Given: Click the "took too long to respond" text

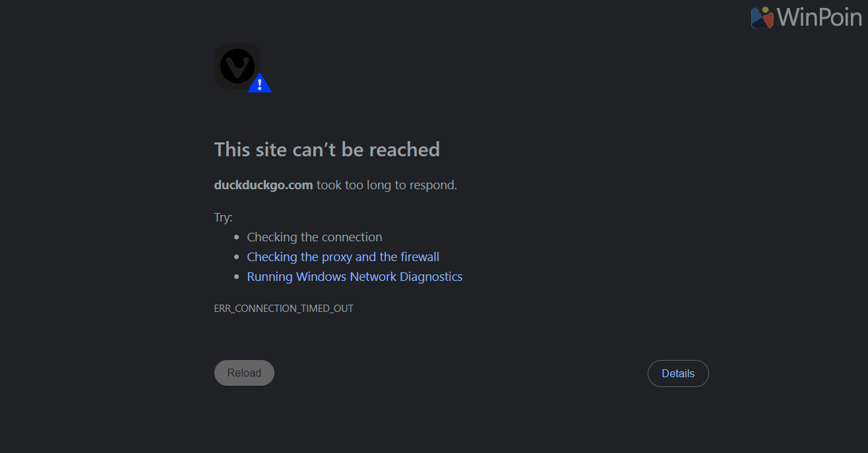Looking at the screenshot, I should click(387, 185).
